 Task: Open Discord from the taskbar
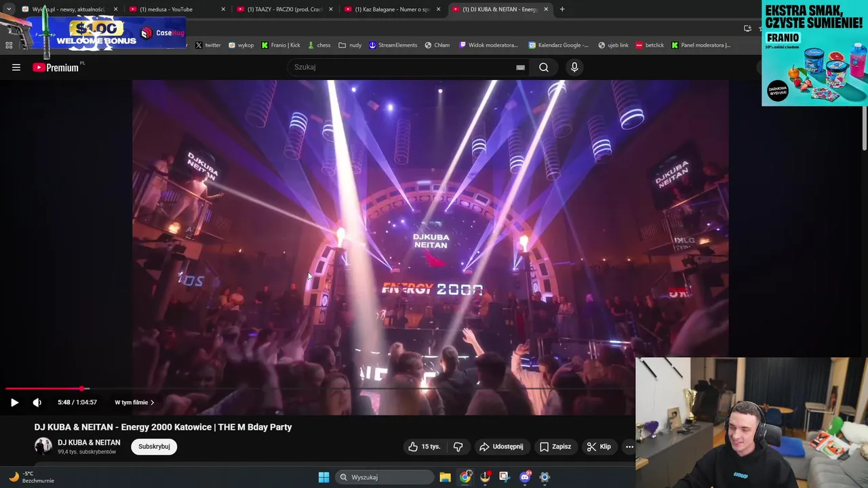[524, 477]
